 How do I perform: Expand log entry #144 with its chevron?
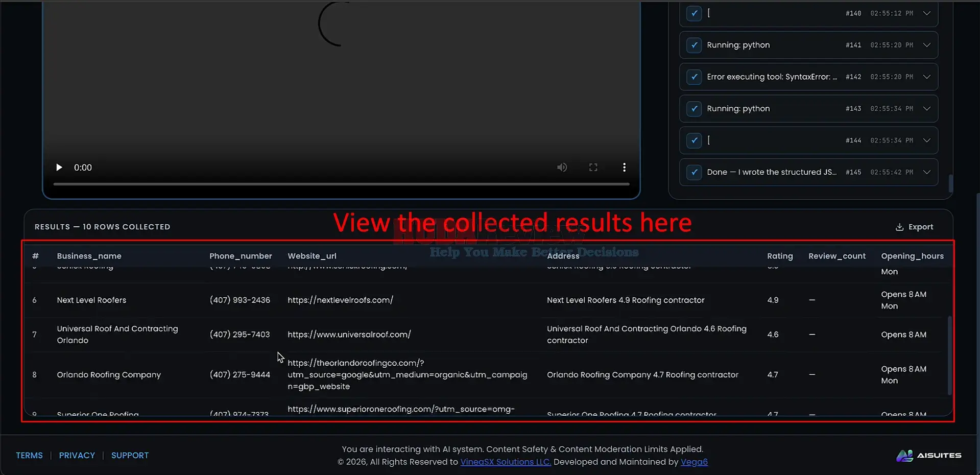927,140
